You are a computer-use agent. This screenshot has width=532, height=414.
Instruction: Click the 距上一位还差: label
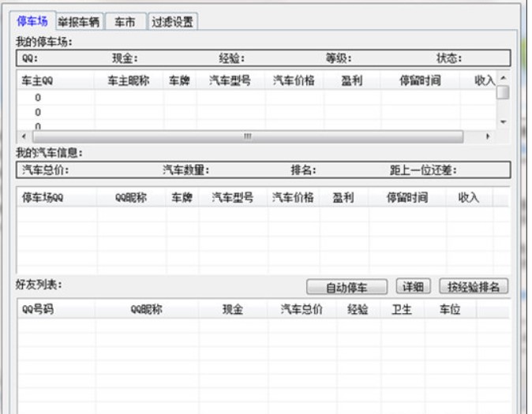[423, 170]
